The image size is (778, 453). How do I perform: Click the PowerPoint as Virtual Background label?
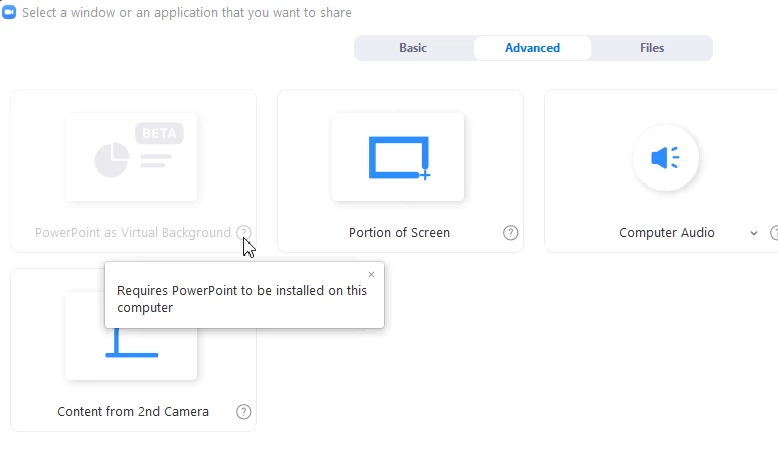pyautogui.click(x=132, y=233)
